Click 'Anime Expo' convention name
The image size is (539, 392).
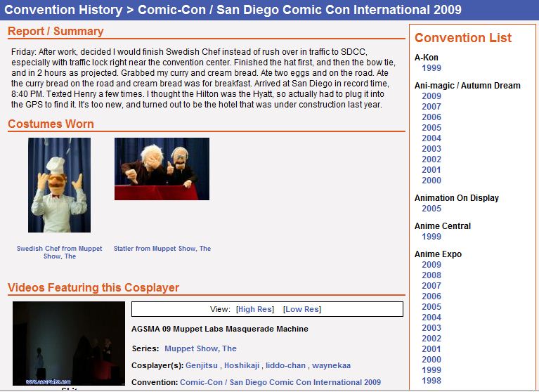[438, 254]
